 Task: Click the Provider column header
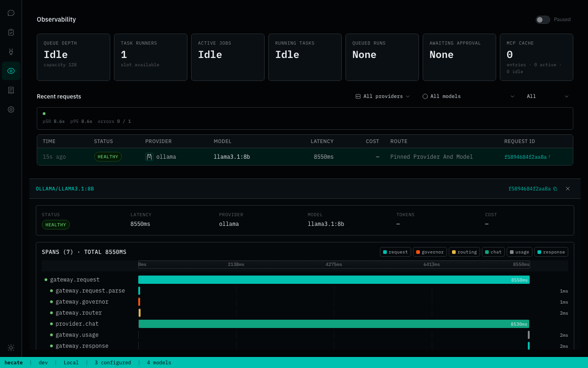click(x=158, y=141)
